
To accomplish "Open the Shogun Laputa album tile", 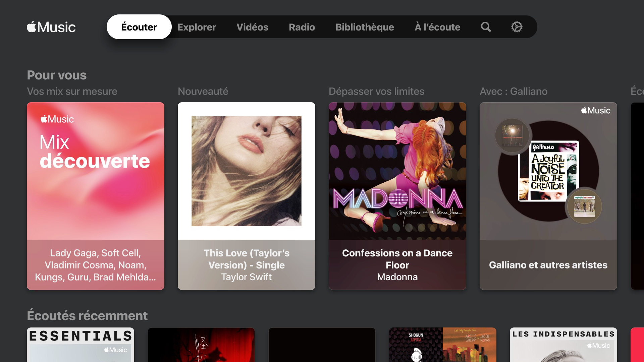I will coord(416,345).
